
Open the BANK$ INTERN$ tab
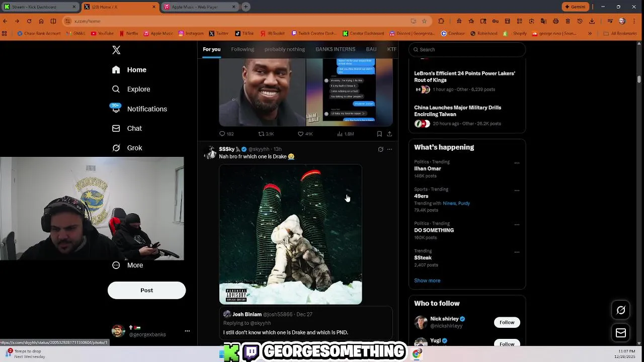click(335, 49)
